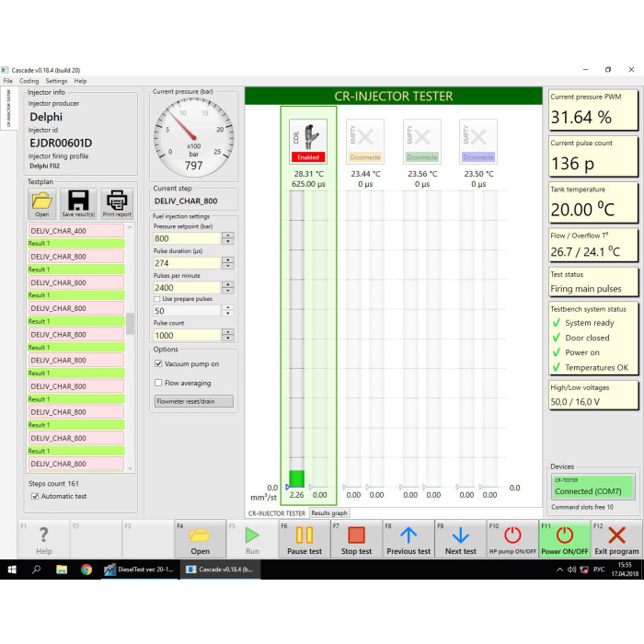Click the Exit program button
644x644 pixels.
click(617, 538)
